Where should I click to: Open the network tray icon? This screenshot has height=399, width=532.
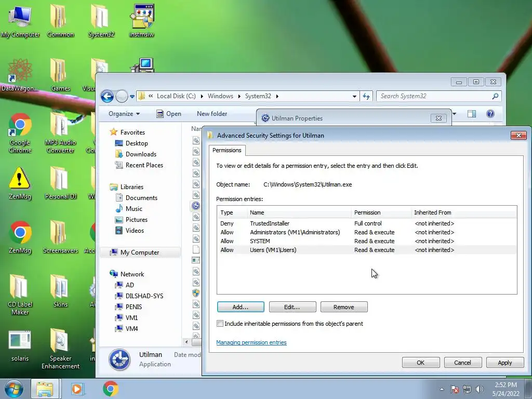(x=467, y=389)
